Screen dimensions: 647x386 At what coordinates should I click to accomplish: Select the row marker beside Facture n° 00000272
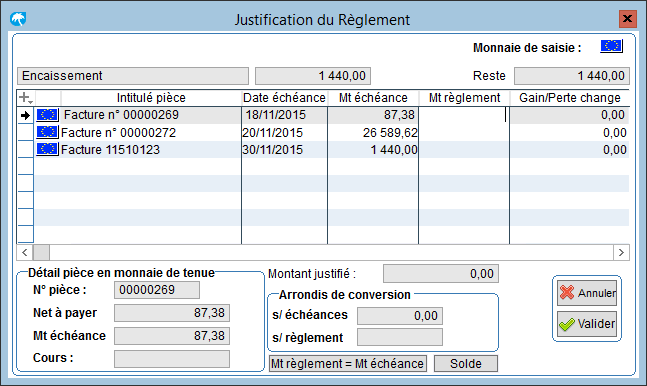click(x=26, y=132)
